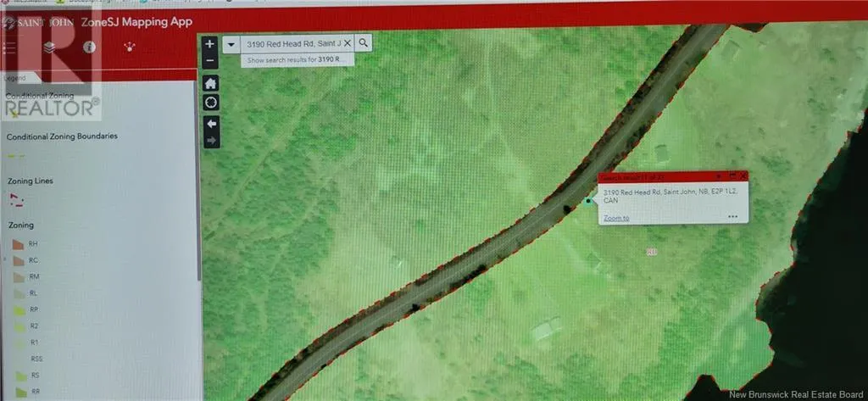Click the 'RS' legend label

[x=36, y=376]
